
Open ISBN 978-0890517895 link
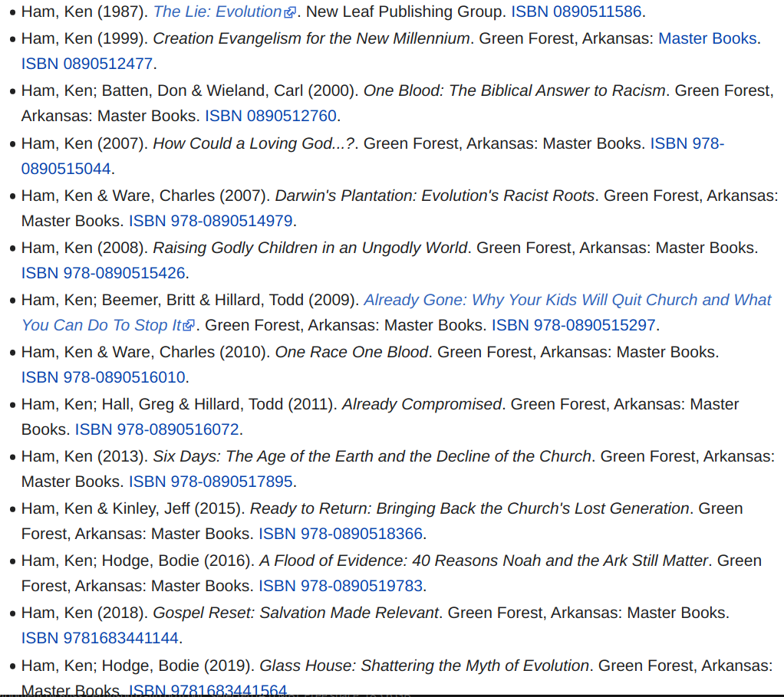tap(210, 482)
